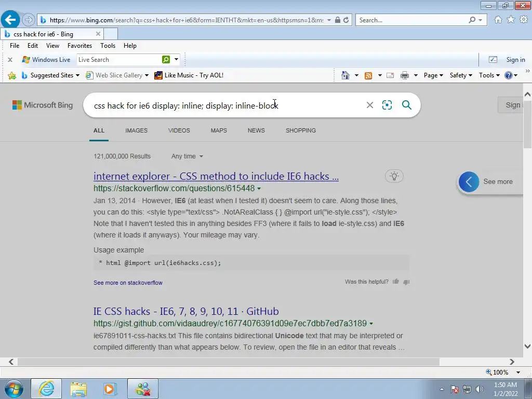Click the toolbar icon left of Sign in

coord(493,60)
